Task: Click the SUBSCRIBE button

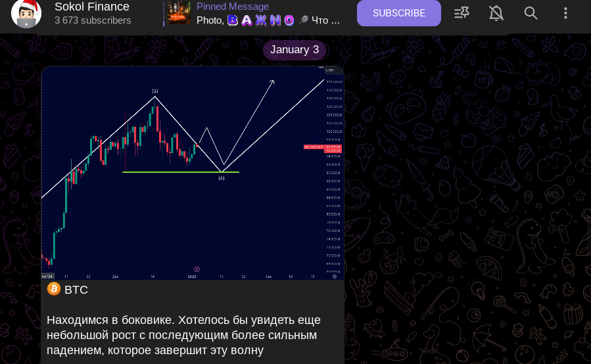Action: [x=399, y=13]
